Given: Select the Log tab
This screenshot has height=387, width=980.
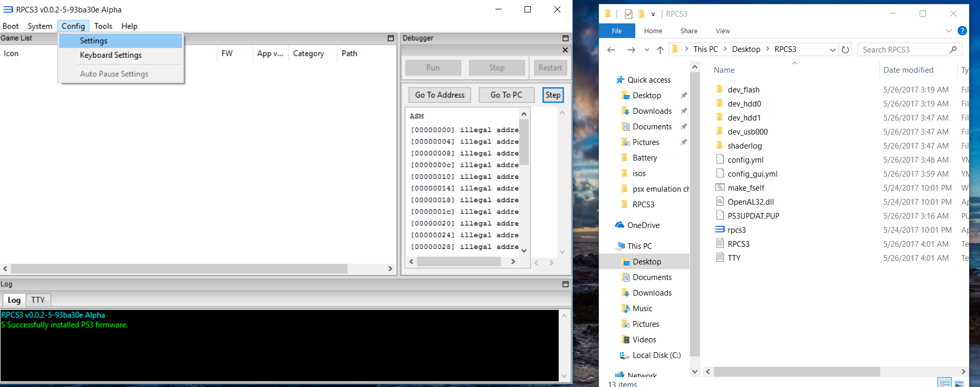Looking at the screenshot, I should click(14, 300).
